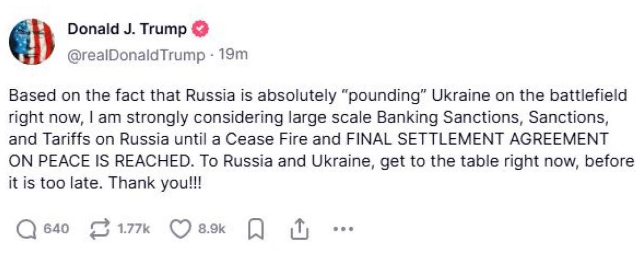Click the 1.77k repost count
The height and width of the screenshot is (258, 644).
pos(134,229)
